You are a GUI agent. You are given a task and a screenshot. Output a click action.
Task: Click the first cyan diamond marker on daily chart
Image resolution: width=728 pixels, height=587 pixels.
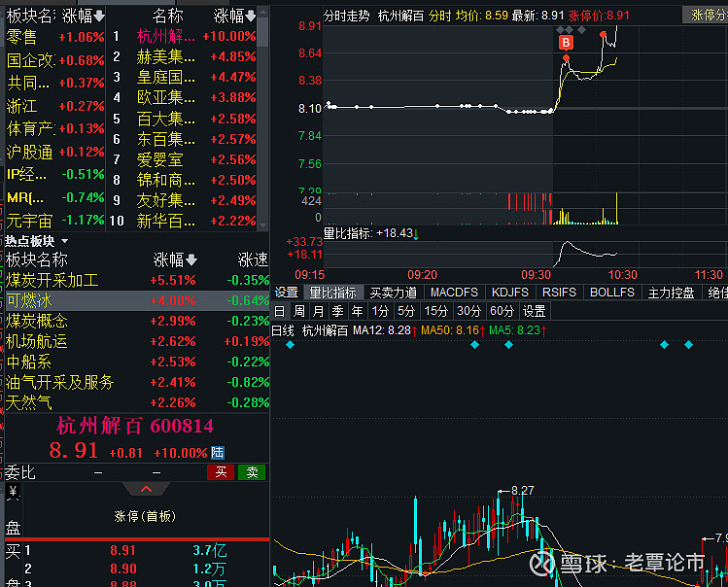click(291, 345)
